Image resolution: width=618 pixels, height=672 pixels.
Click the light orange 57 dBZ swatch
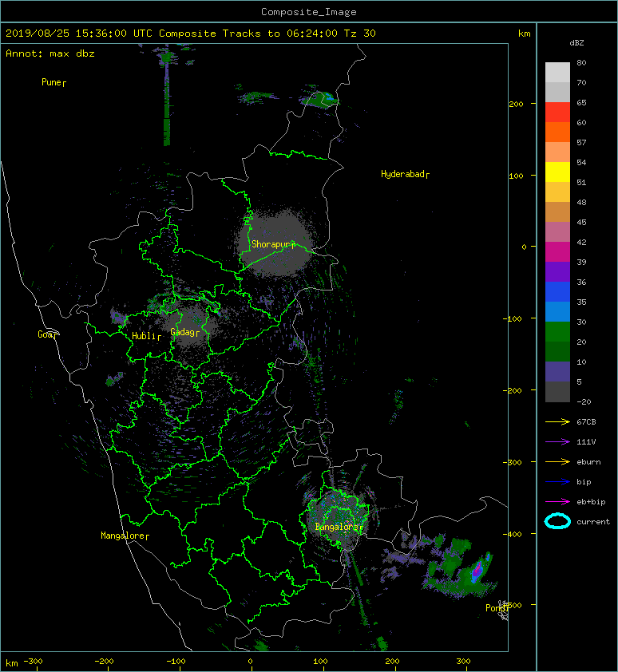pos(557,152)
